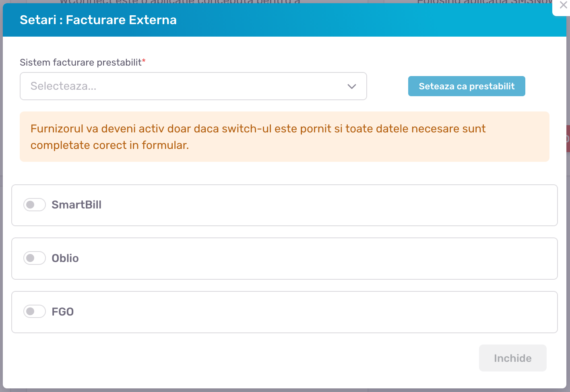Toggle the SmartBill switch on

(x=35, y=205)
